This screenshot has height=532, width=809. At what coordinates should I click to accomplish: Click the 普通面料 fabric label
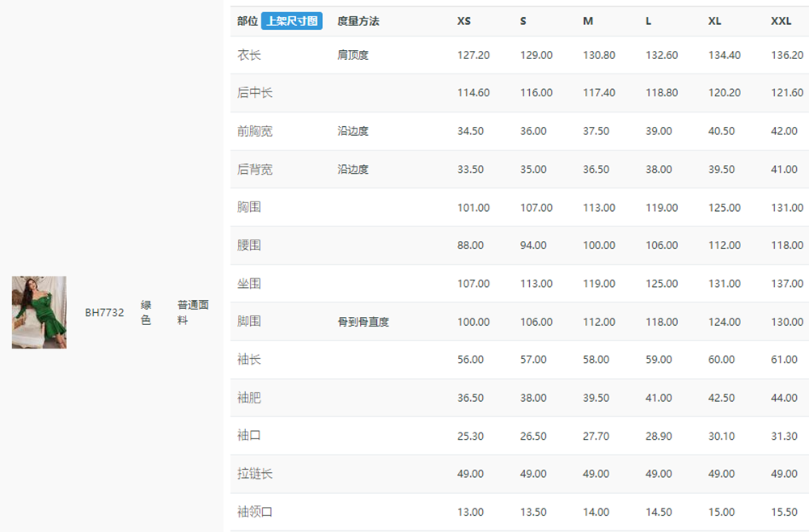193,312
